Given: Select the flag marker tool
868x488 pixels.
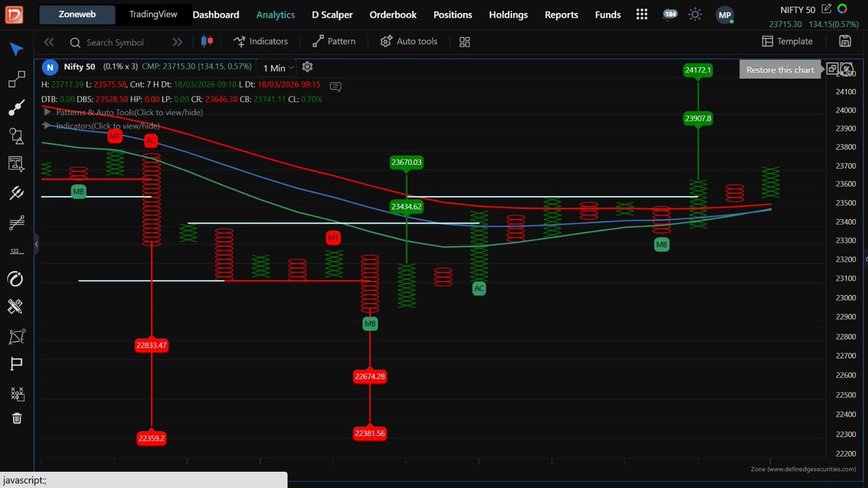Looking at the screenshot, I should click(16, 364).
